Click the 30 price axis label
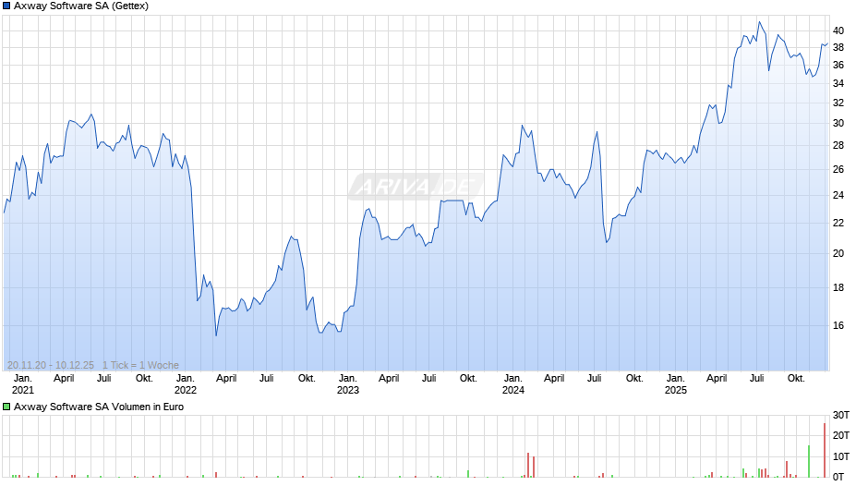 pyautogui.click(x=838, y=124)
